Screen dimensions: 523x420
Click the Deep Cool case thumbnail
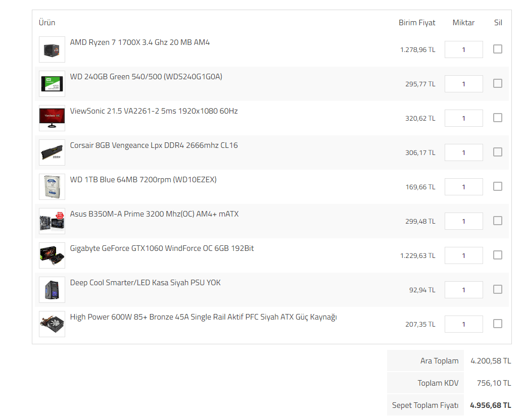pyautogui.click(x=52, y=290)
